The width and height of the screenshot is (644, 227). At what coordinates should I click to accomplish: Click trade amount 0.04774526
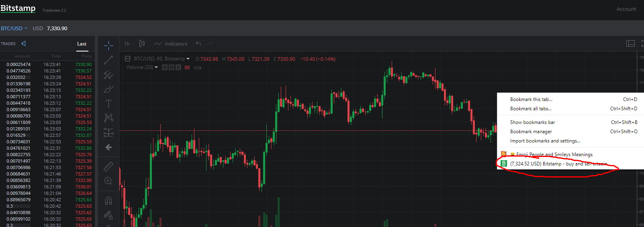[x=18, y=71]
